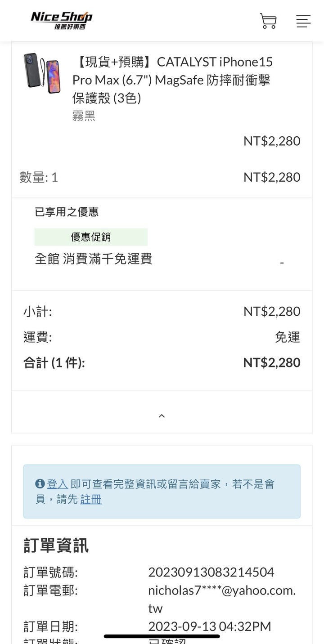
Task: Tap the info icon before 登入
Action: tap(40, 484)
